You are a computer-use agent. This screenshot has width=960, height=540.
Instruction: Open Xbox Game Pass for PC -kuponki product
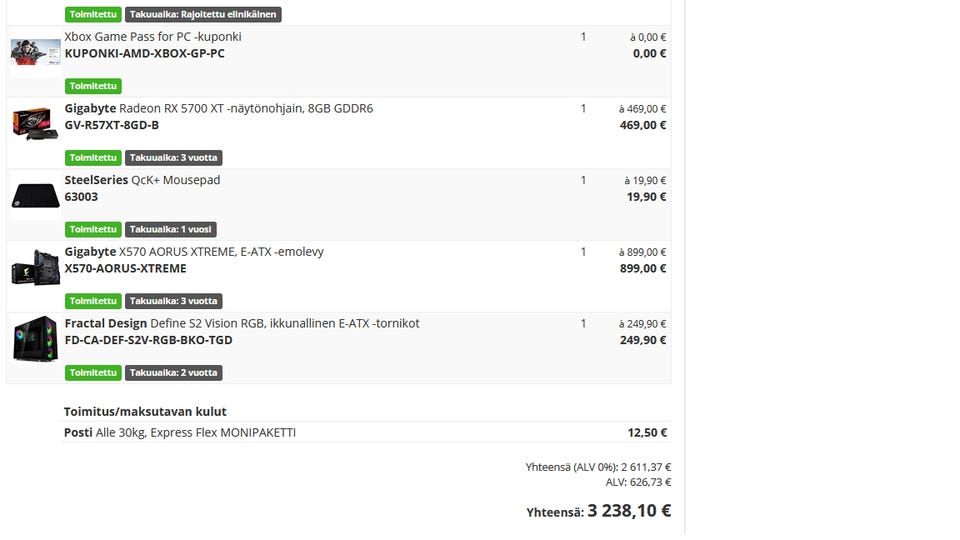pyautogui.click(x=153, y=37)
